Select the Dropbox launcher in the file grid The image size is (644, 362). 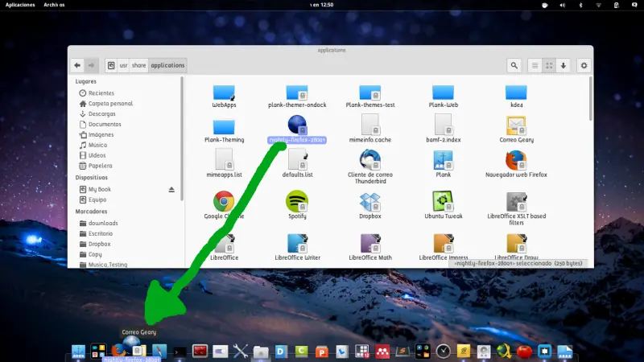click(x=370, y=205)
